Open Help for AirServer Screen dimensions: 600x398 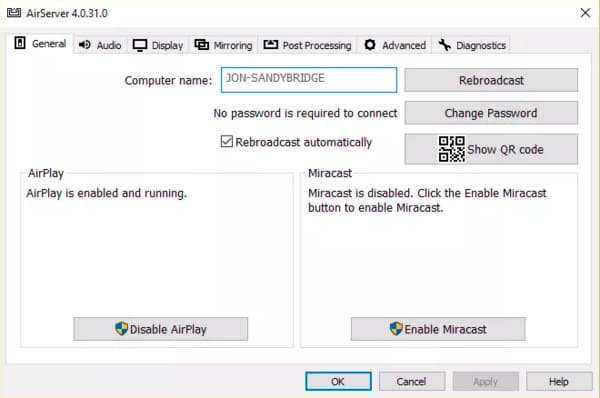click(559, 381)
